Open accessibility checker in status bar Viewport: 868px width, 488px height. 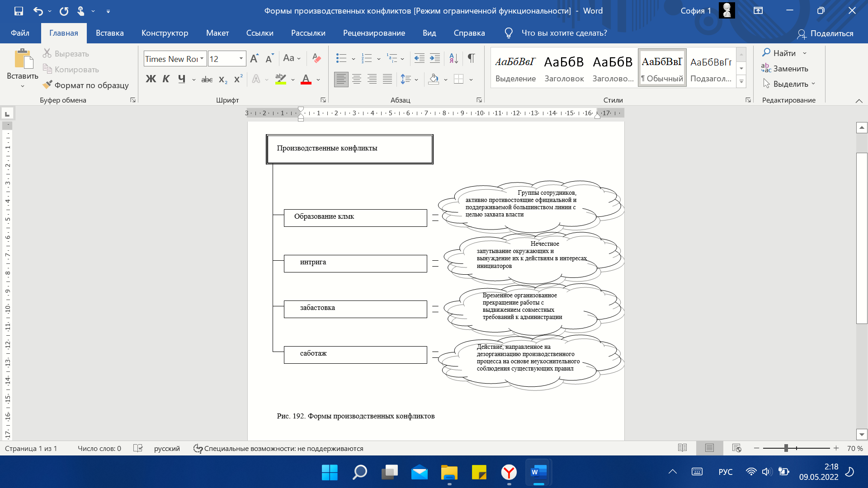pos(278,448)
